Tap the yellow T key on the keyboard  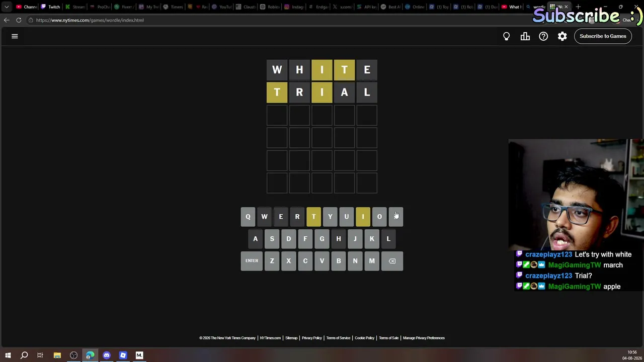313,217
